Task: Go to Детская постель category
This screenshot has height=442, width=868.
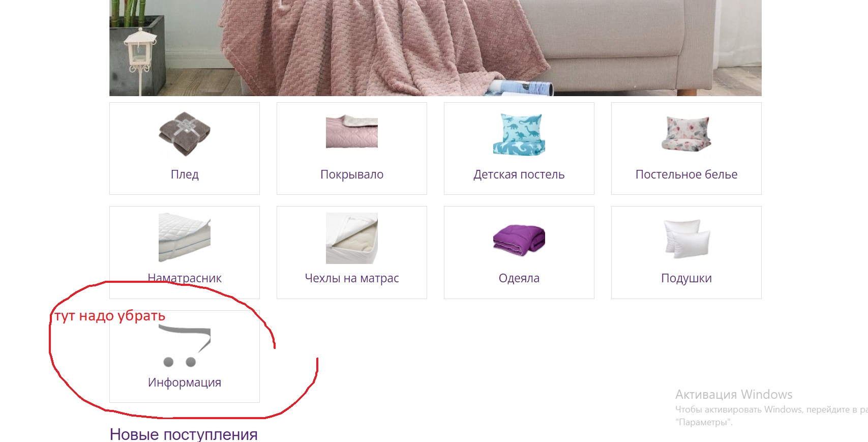Action: point(519,174)
